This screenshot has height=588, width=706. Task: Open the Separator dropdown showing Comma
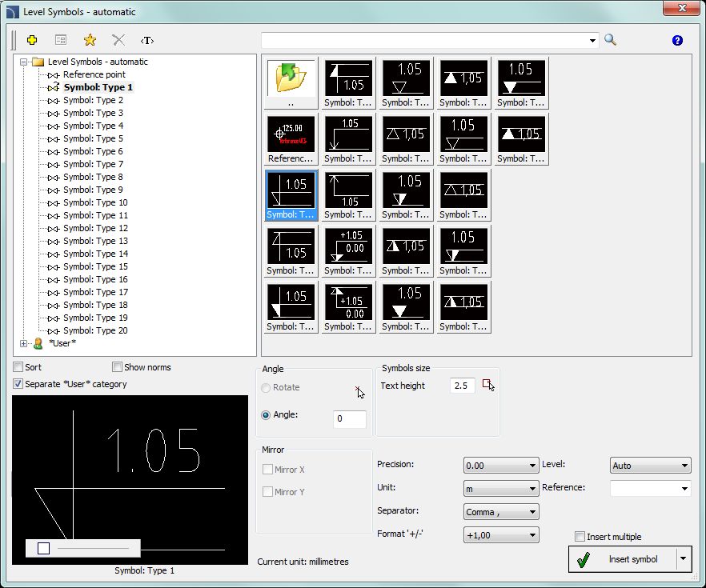500,512
